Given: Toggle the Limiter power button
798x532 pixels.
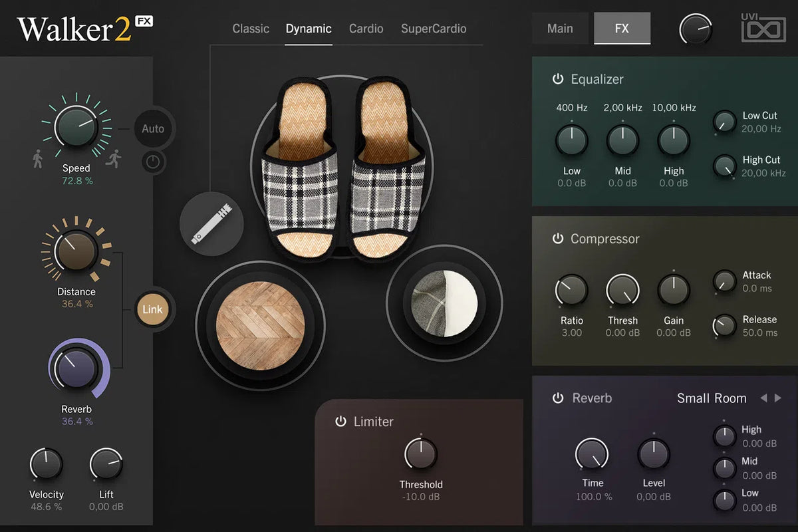Looking at the screenshot, I should click(x=340, y=421).
